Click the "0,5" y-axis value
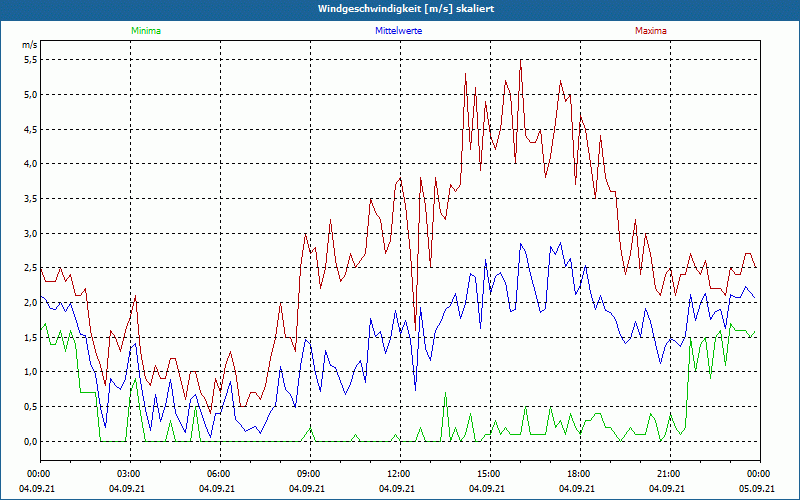The width and height of the screenshot is (800, 500). coord(31,407)
